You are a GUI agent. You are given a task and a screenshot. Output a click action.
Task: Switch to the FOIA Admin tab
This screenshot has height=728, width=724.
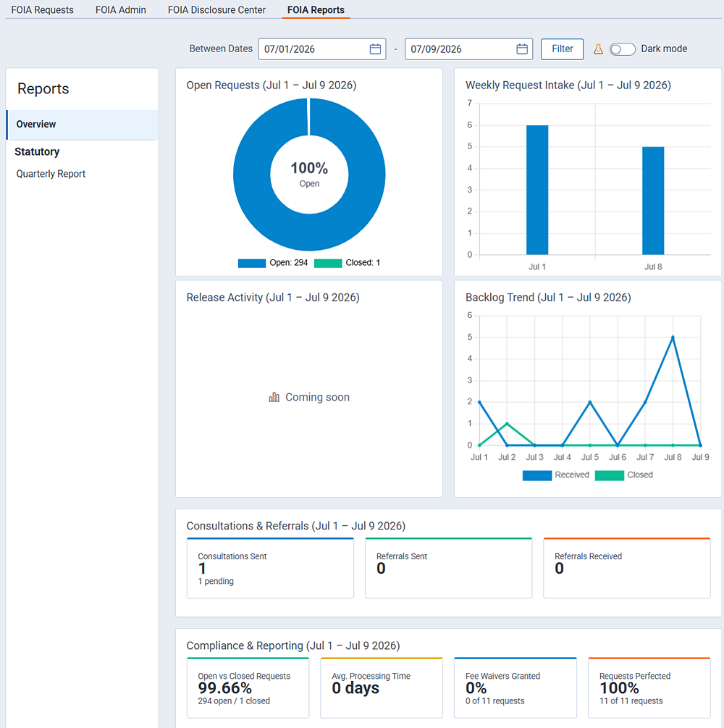121,9
